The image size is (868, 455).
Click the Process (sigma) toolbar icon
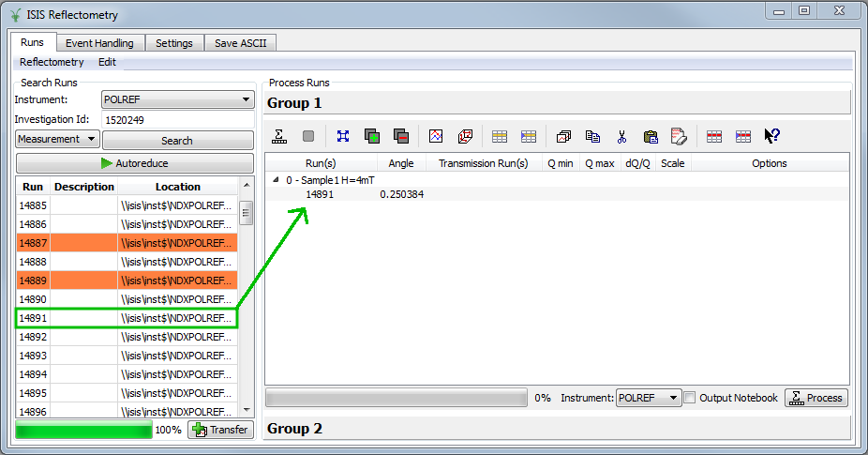279,136
